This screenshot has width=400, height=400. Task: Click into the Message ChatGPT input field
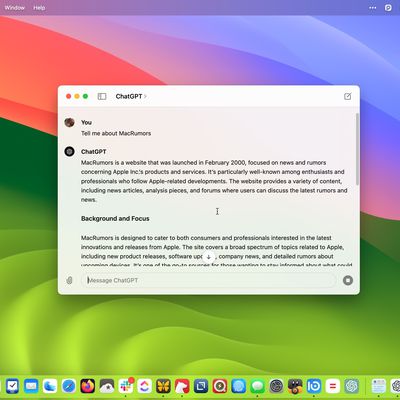tap(209, 280)
